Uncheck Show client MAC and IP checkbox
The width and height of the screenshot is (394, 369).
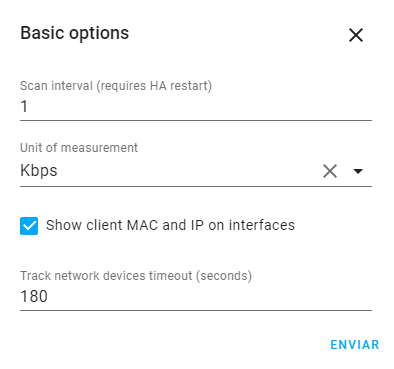(29, 226)
